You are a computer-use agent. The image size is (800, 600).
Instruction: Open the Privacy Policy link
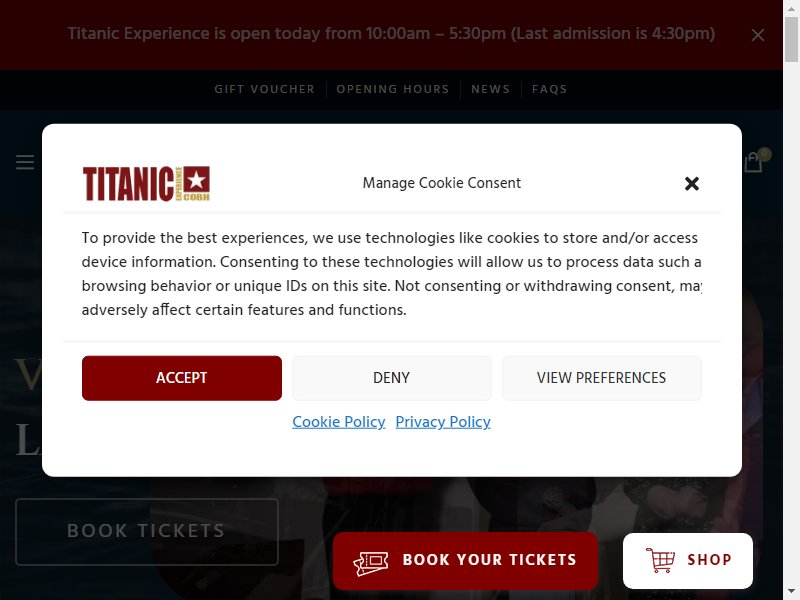443,422
